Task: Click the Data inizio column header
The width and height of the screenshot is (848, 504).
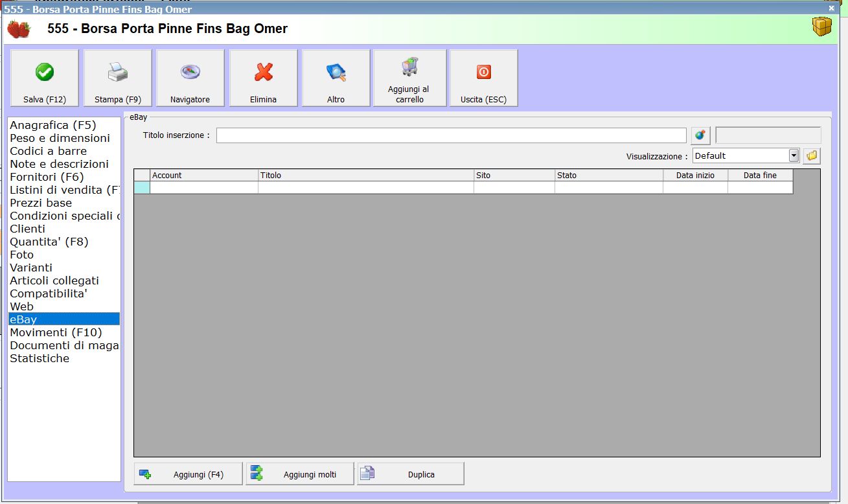Action: [x=696, y=176]
